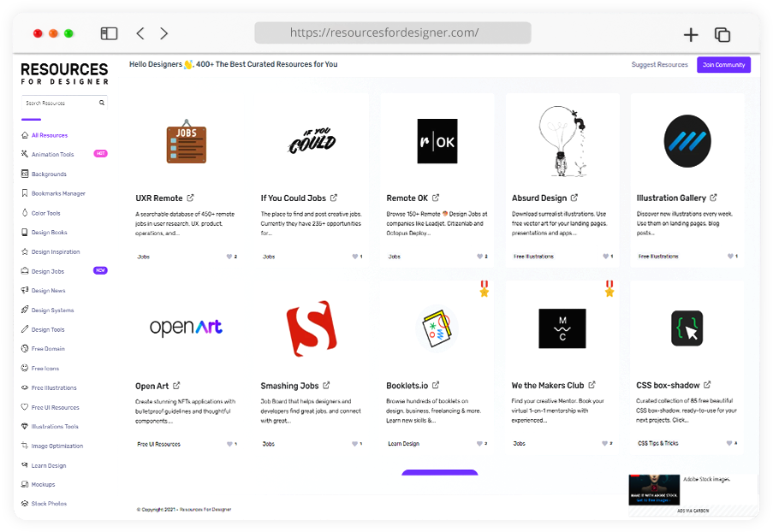Click Join Community button
The height and width of the screenshot is (532, 773).
(x=723, y=64)
